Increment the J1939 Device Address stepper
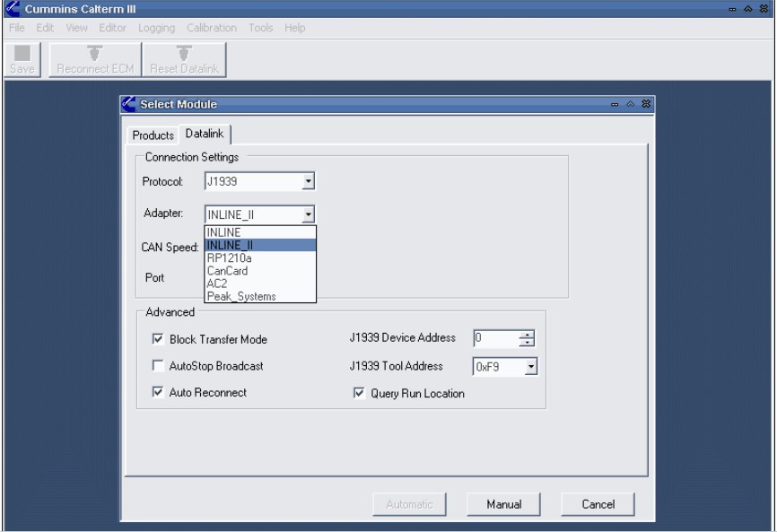The height and width of the screenshot is (532, 777). (526, 335)
